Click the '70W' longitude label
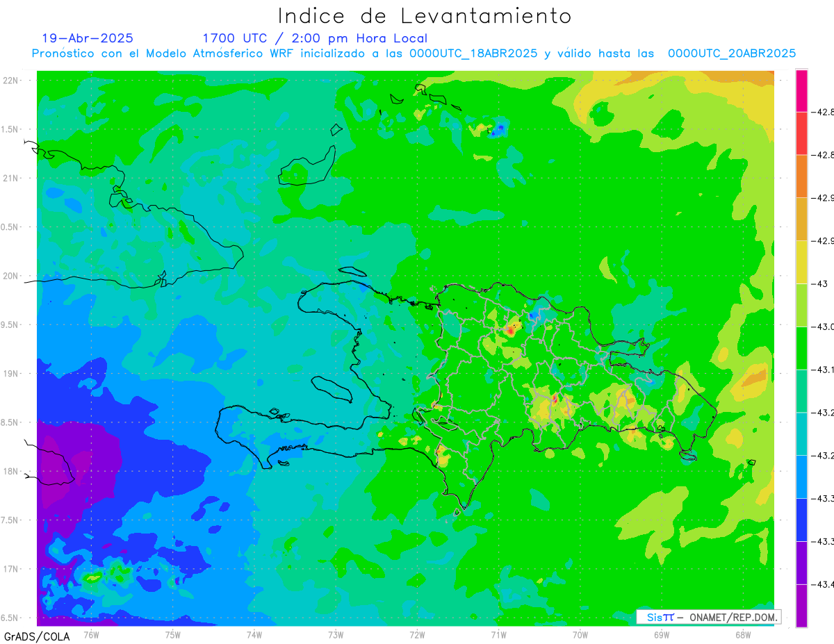Viewport: 834px width, 644px height. point(580,634)
